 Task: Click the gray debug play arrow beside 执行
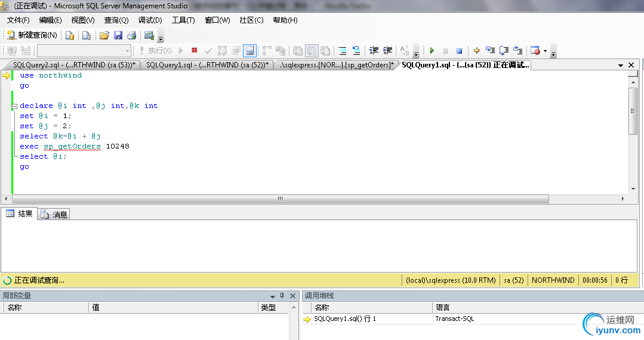coord(181,51)
